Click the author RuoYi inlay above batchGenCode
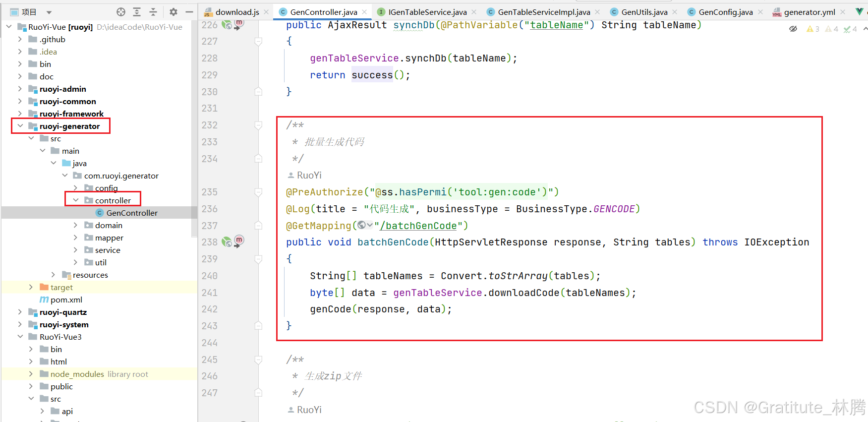The width and height of the screenshot is (868, 422). [304, 175]
